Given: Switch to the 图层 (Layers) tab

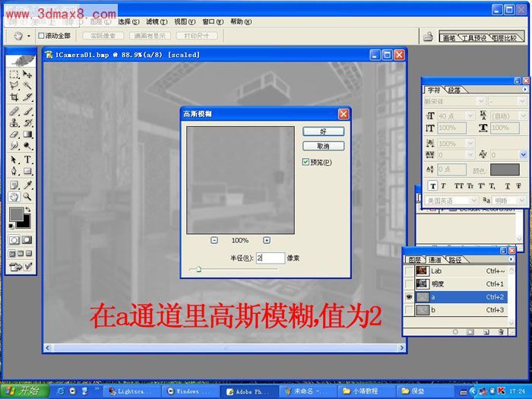Looking at the screenshot, I should (415, 260).
